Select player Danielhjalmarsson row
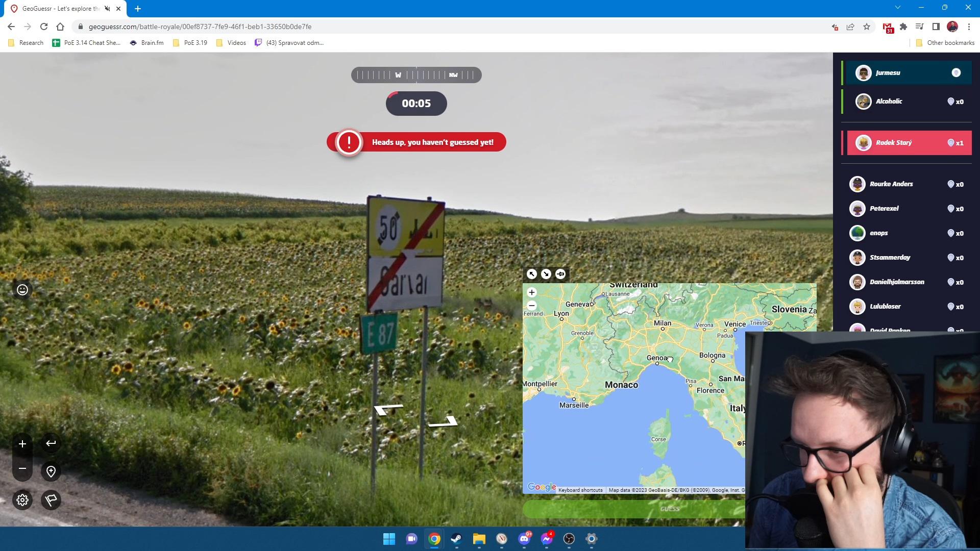Image resolution: width=980 pixels, height=551 pixels. tap(907, 282)
